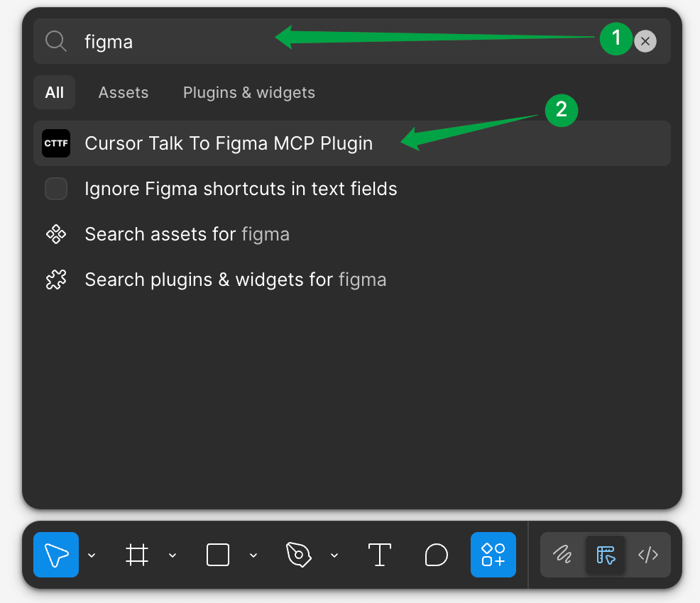Select the Move tool in the toolbar

click(x=56, y=555)
